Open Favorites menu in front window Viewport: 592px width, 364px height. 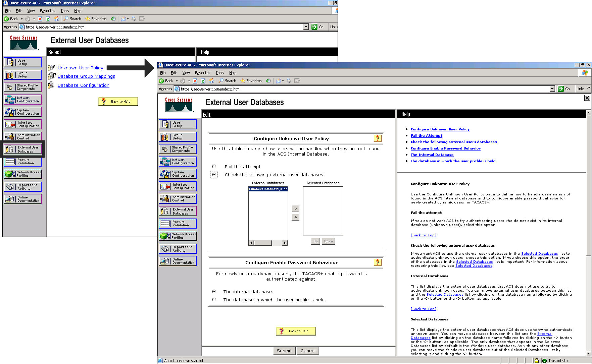click(203, 73)
